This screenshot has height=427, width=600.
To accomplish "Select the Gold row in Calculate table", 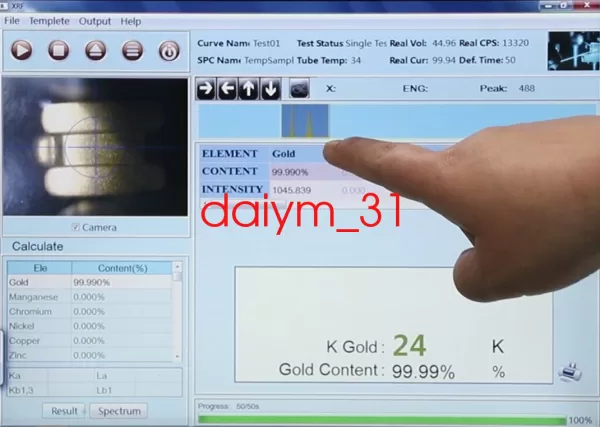I will 90,282.
